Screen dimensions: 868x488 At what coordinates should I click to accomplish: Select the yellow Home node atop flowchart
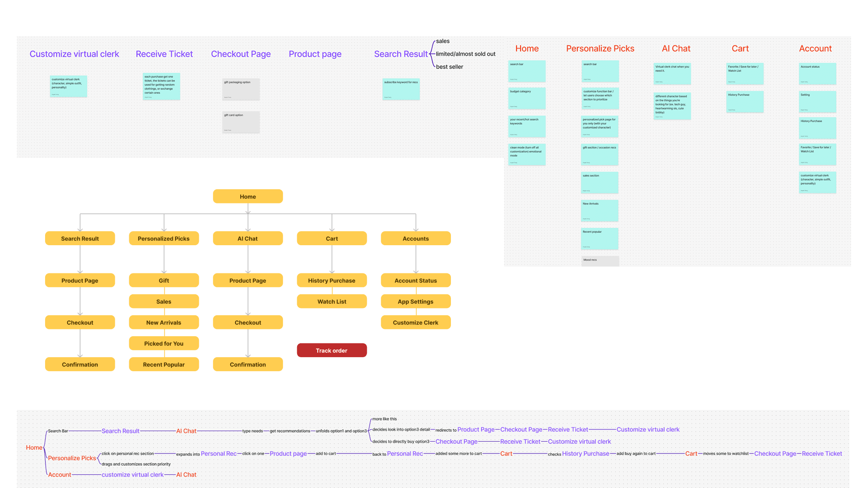[248, 196]
